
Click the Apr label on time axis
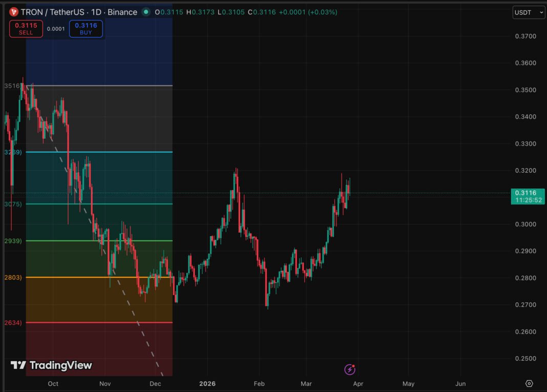[x=358, y=384]
